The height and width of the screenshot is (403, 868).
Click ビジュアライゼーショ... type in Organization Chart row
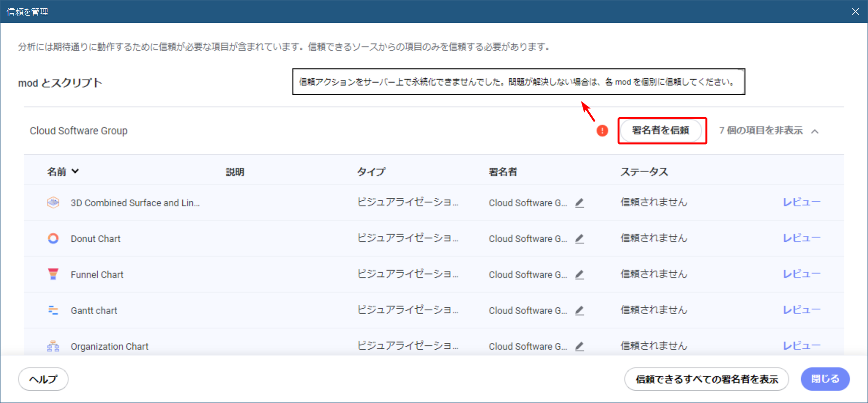(408, 346)
